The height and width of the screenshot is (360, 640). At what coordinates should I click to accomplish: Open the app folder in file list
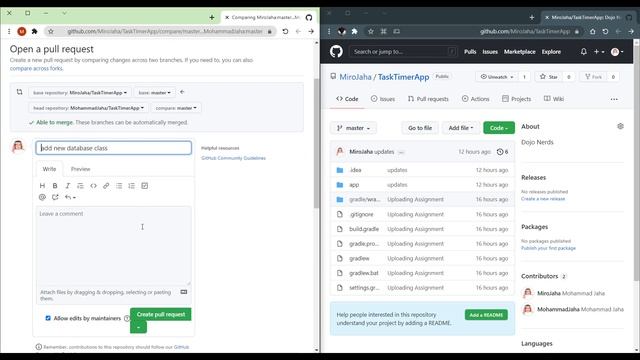point(354,185)
